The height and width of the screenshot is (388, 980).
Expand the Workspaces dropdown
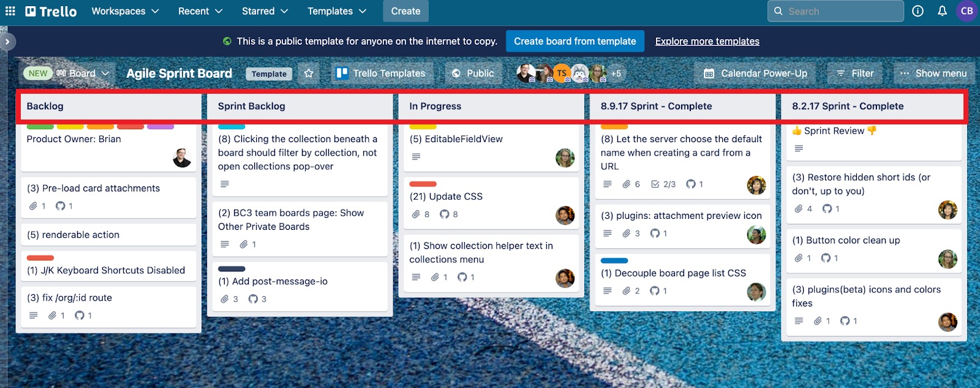[125, 11]
